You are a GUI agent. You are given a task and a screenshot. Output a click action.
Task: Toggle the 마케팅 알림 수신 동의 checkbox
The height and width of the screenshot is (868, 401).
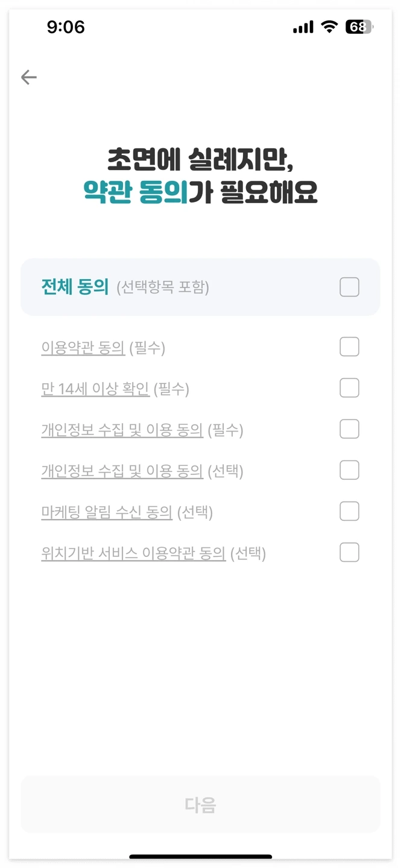coord(349,511)
